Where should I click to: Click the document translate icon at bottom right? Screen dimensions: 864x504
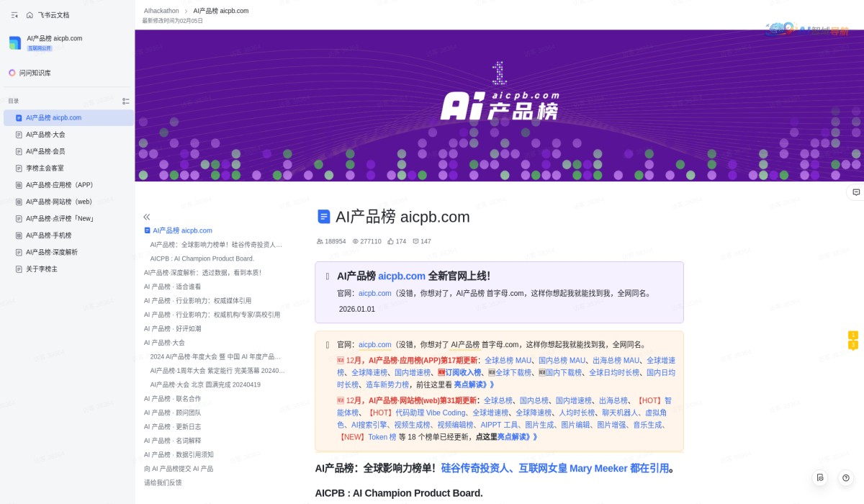820,477
